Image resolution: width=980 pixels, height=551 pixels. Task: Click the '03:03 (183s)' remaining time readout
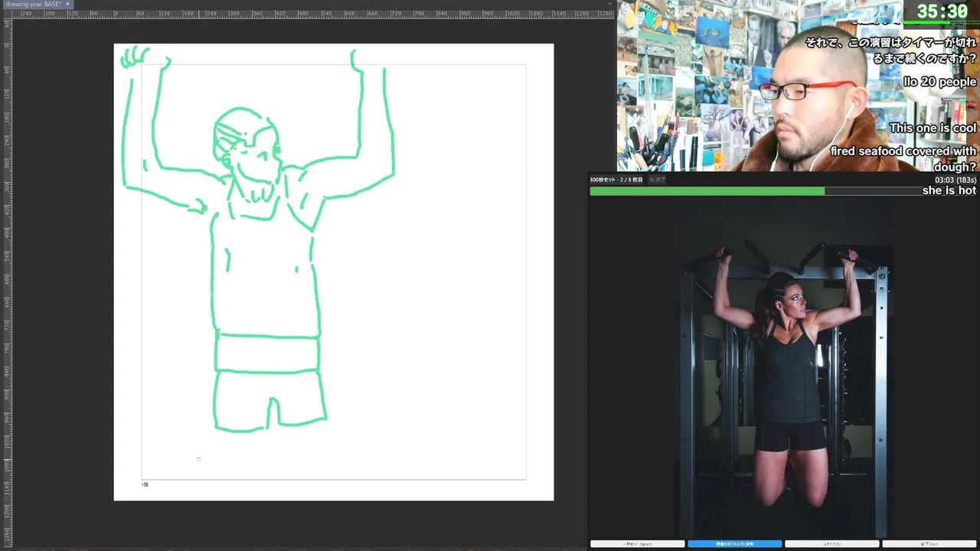[x=955, y=180]
